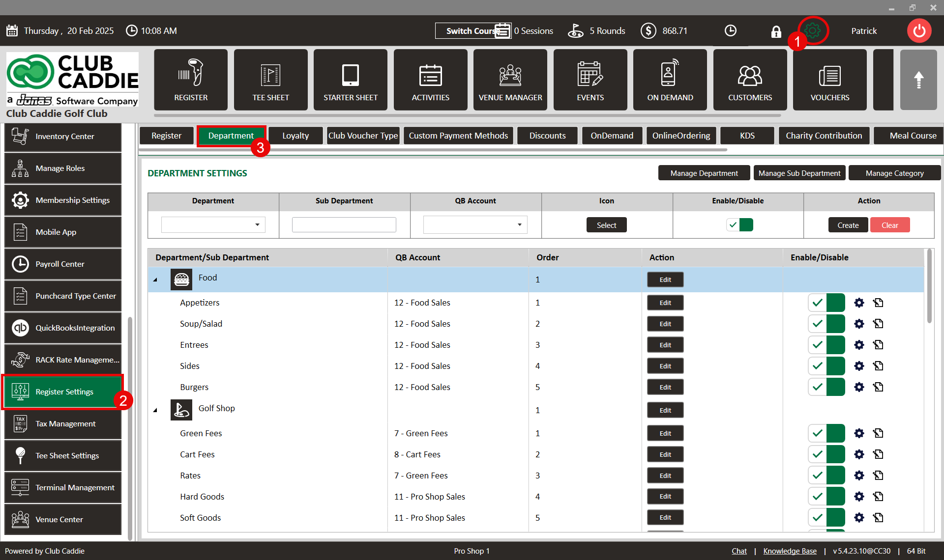This screenshot has width=944, height=560.
Task: Toggle Enable/Disable switch in create form
Action: pos(739,225)
